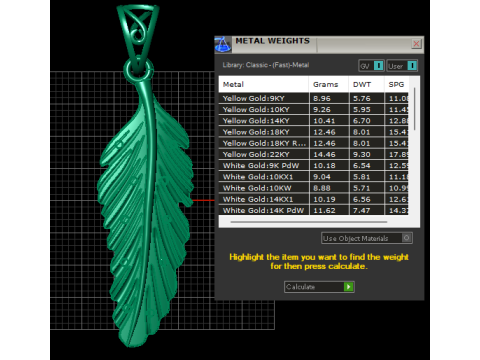
Task: Select the White Gold:10KW row
Action: 313,188
